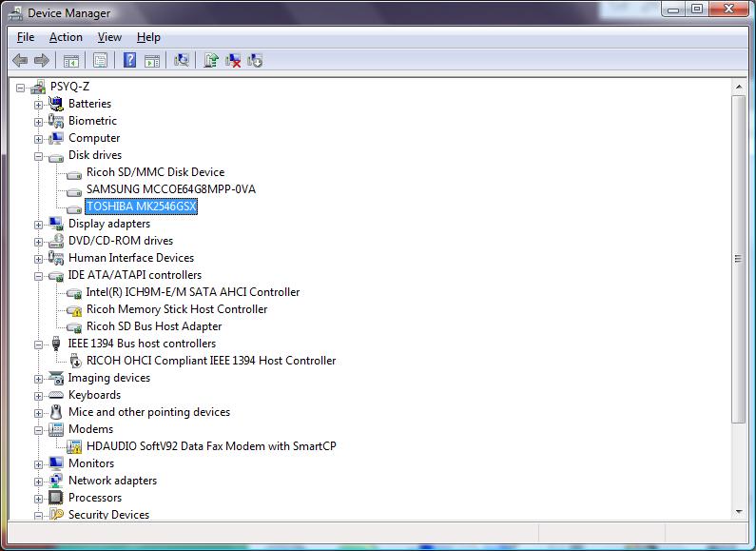Viewport: 756px width, 551px height.
Task: Click the Human Interface Devices icon
Action: click(56, 258)
